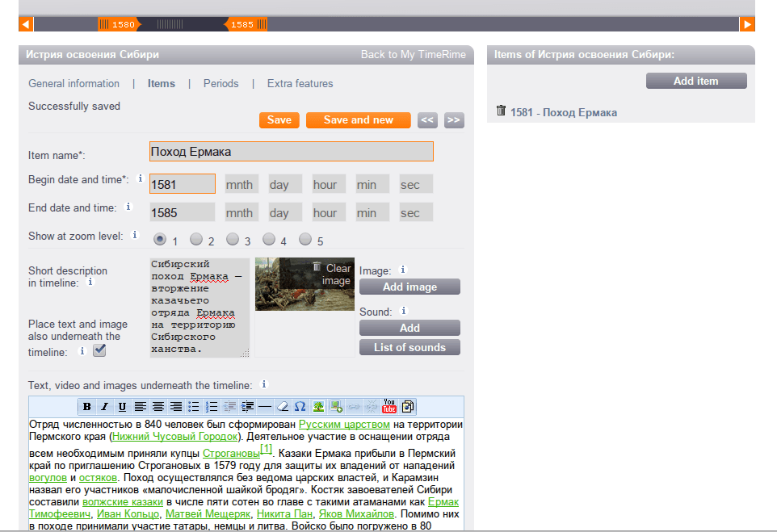777x532 pixels.
Task: Insert a YouTube video into the text
Action: (389, 406)
